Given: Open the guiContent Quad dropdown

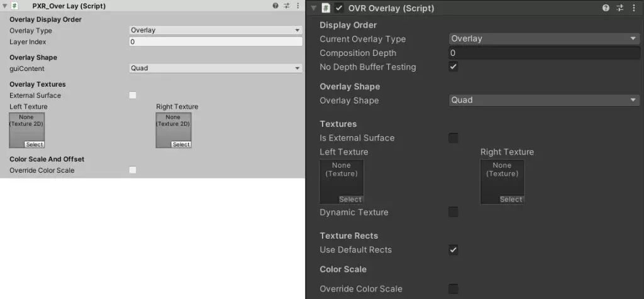Looking at the screenshot, I should (x=216, y=68).
